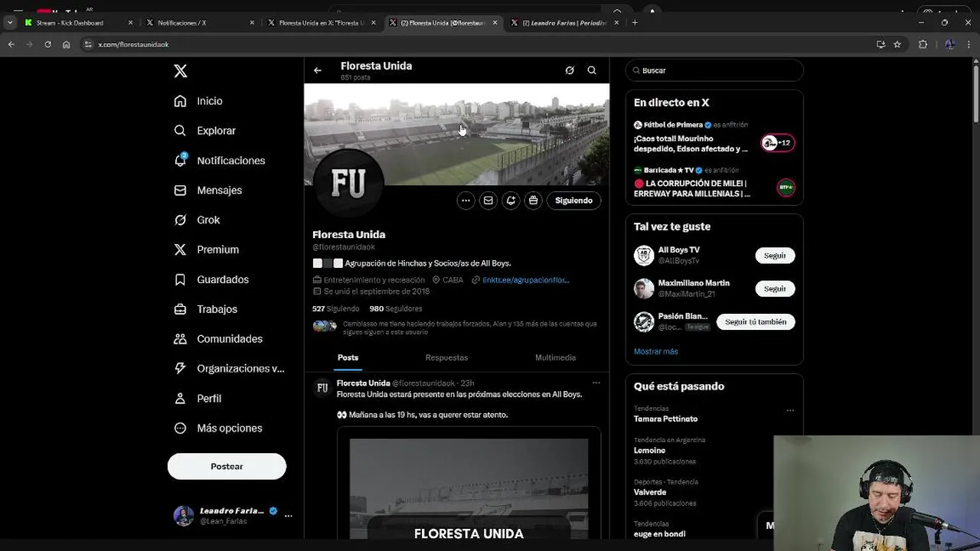Click the envelope message button on profile
This screenshot has height=551, width=980.
(488, 201)
